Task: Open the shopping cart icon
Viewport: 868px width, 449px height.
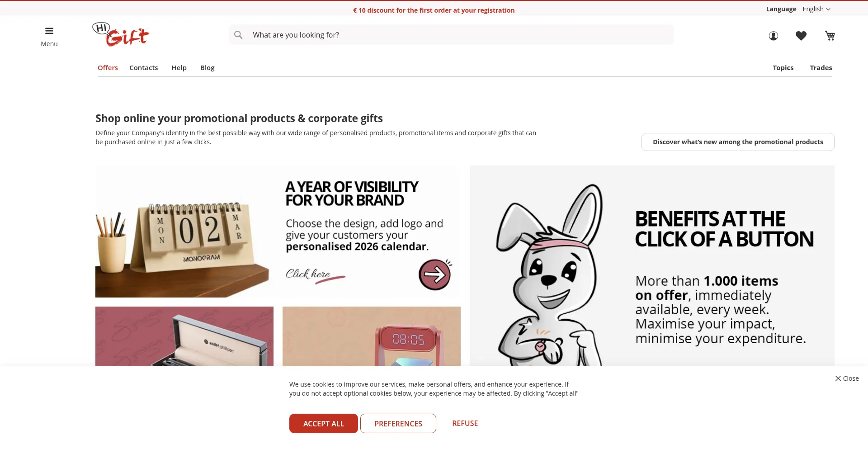Action: click(x=830, y=36)
